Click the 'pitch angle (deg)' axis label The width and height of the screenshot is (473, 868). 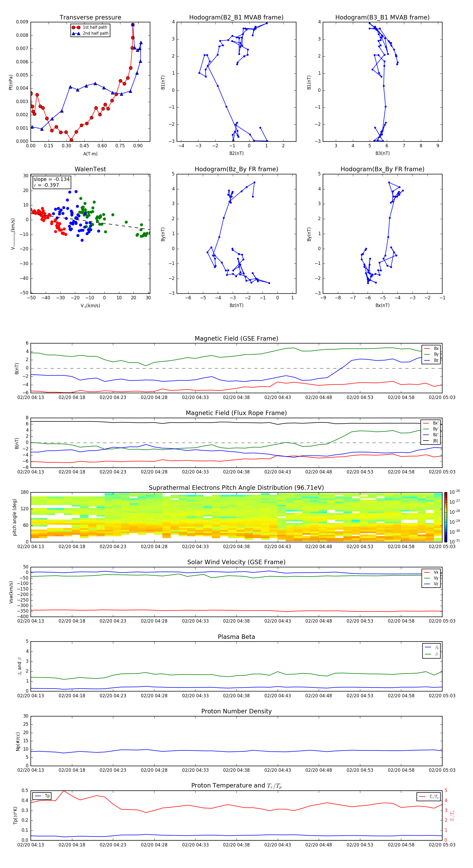pyautogui.click(x=14, y=517)
